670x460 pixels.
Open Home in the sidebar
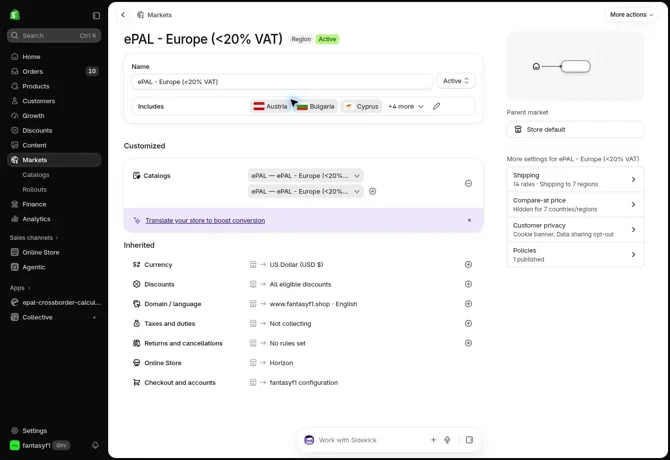tap(54, 56)
